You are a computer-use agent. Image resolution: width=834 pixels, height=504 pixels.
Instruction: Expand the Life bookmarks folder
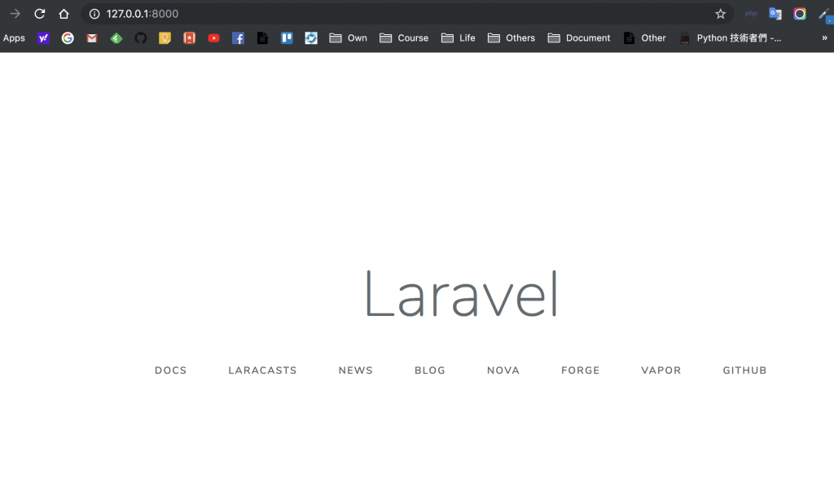(x=459, y=37)
